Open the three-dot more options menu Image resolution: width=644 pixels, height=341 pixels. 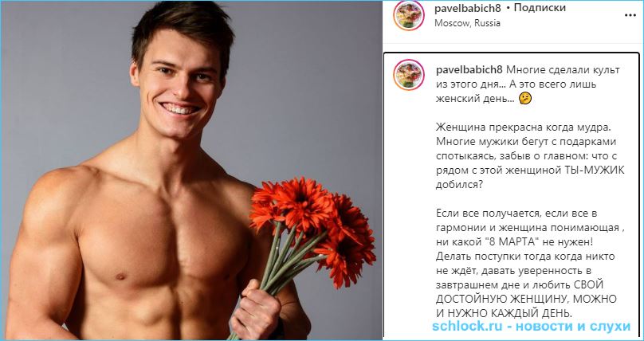point(630,16)
